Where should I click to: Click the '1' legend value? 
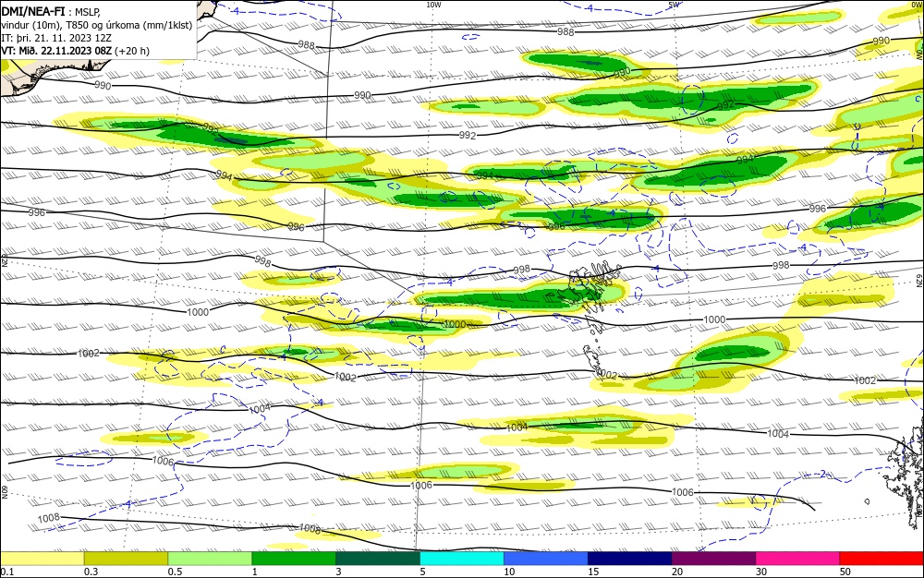[x=255, y=572]
